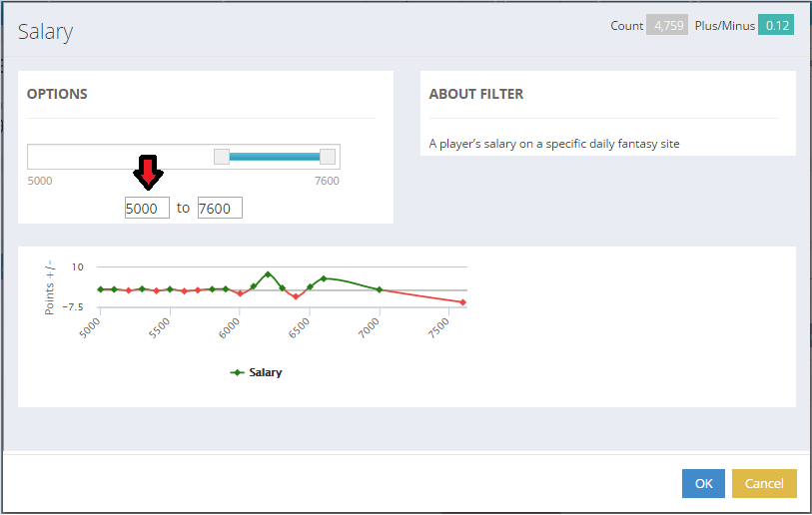Click the OK button

point(703,483)
